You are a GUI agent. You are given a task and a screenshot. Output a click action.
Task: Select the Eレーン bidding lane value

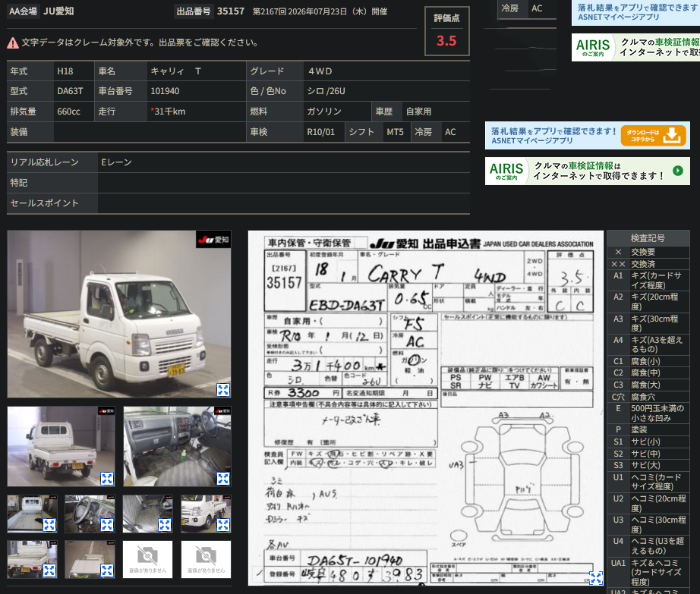116,162
